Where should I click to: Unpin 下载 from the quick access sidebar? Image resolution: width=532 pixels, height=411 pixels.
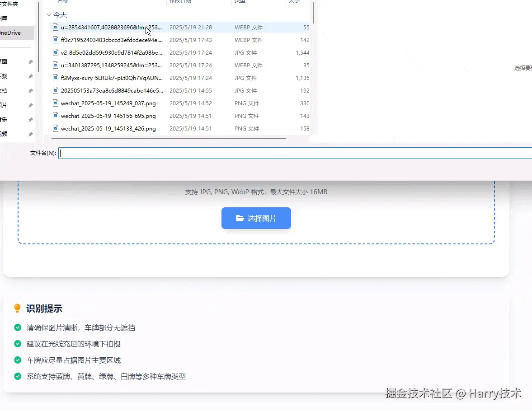pyautogui.click(x=30, y=75)
